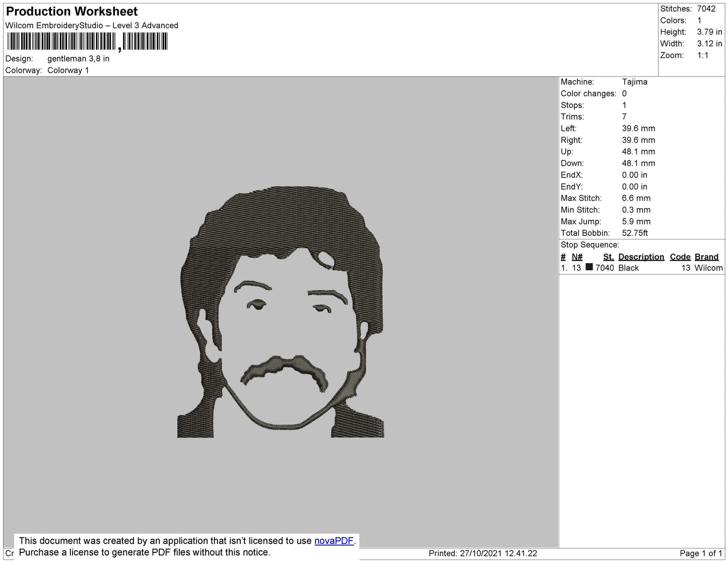Click the height value 3.79 in
The width and height of the screenshot is (728, 563).
pos(709,32)
